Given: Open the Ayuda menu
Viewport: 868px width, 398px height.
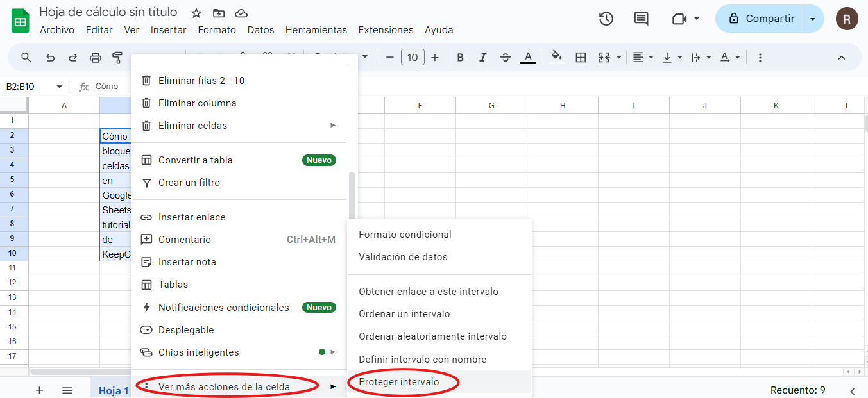Looking at the screenshot, I should pos(439,30).
